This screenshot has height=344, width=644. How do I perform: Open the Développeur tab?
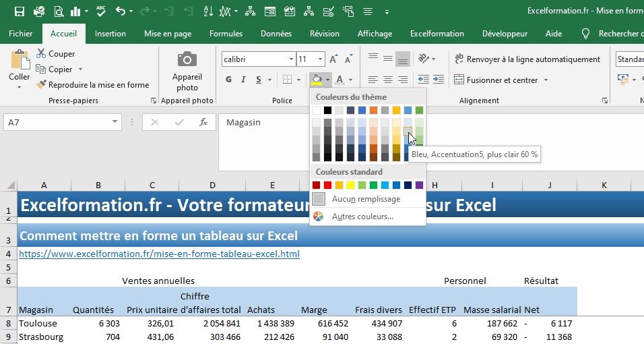(x=505, y=33)
